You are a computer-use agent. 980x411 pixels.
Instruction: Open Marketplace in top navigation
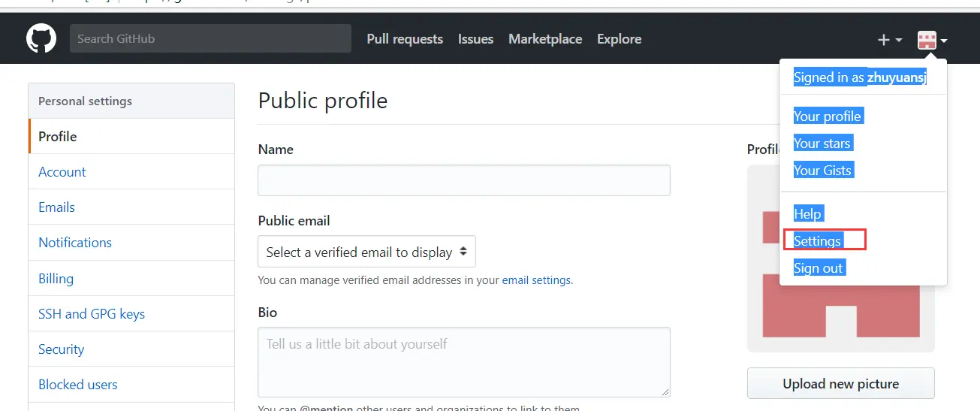tap(545, 39)
